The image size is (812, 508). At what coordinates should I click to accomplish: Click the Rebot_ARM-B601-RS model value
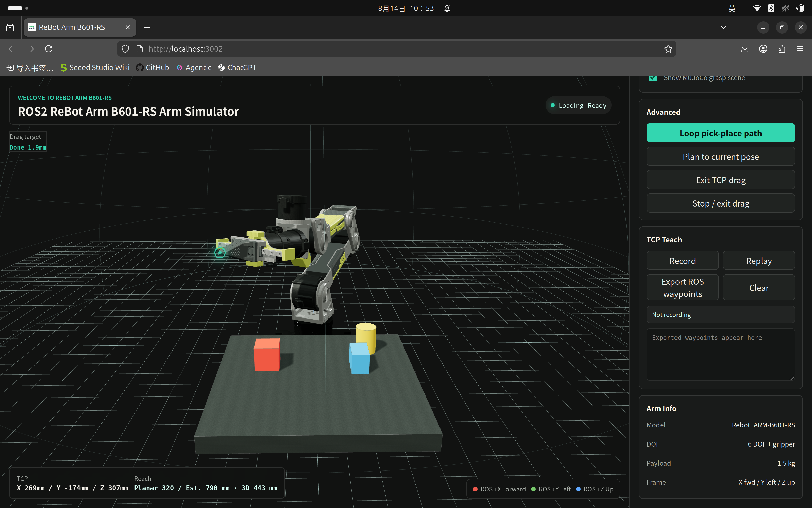click(763, 425)
